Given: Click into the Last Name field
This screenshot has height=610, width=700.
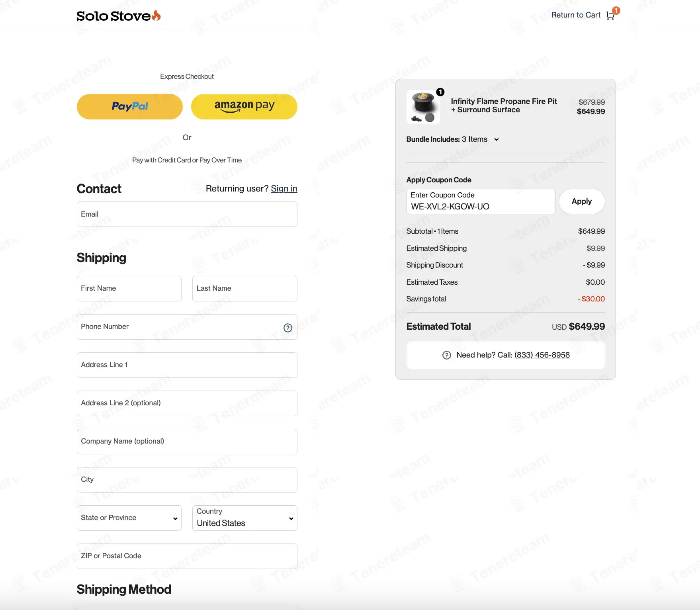Looking at the screenshot, I should 245,289.
